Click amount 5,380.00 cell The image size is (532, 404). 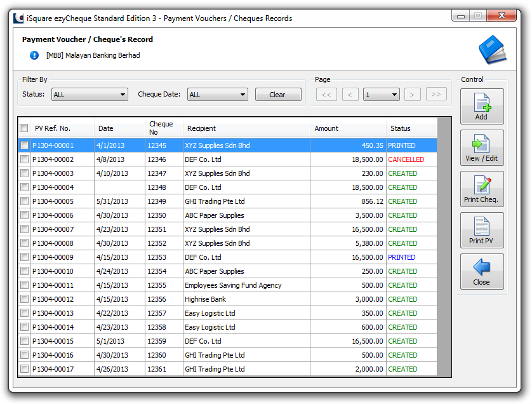click(348, 243)
